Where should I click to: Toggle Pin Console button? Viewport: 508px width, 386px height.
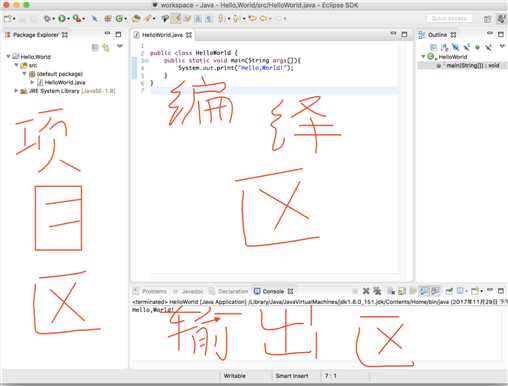(x=449, y=291)
